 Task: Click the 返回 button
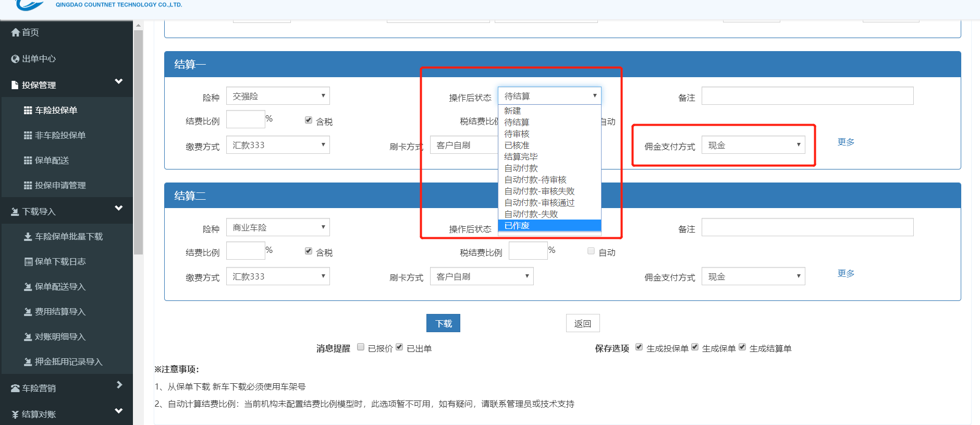tap(583, 323)
